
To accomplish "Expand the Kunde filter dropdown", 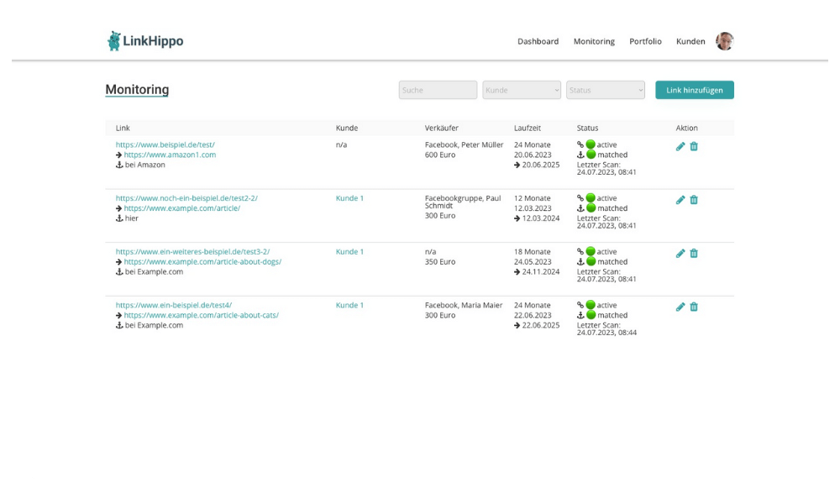I will coord(522,90).
